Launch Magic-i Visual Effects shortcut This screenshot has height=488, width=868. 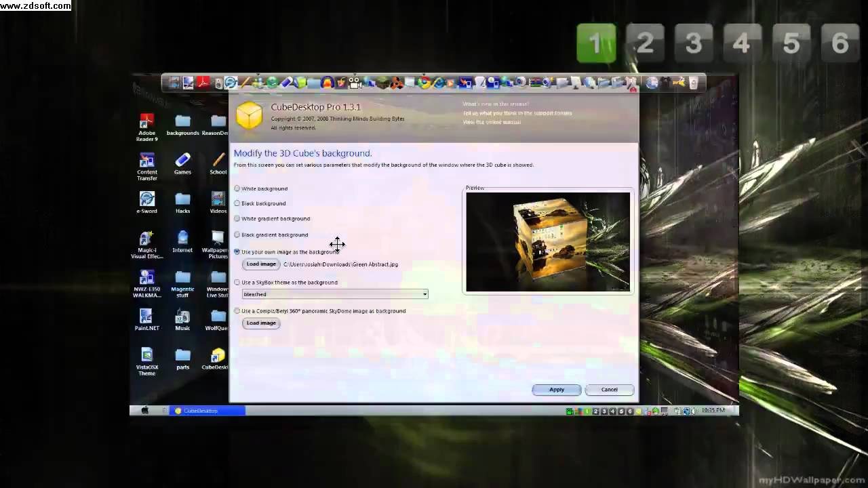click(146, 245)
